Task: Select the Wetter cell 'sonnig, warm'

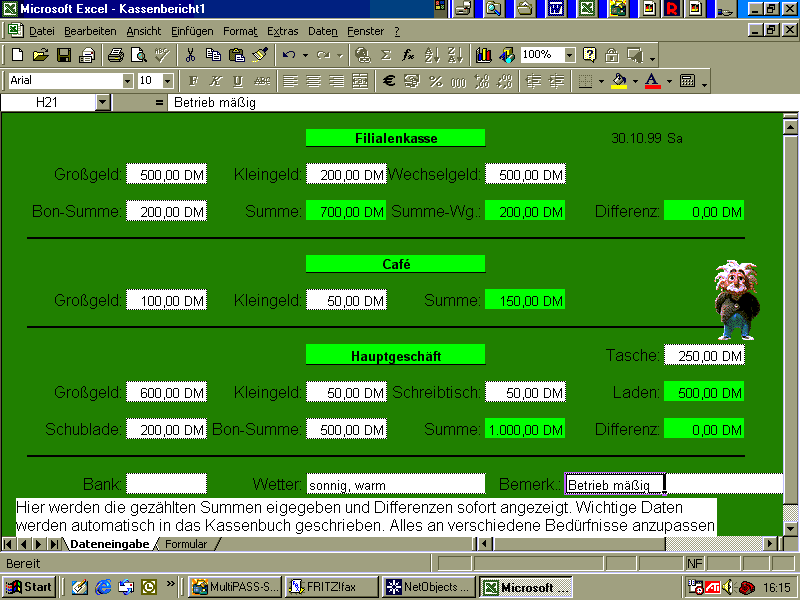Action: 396,484
